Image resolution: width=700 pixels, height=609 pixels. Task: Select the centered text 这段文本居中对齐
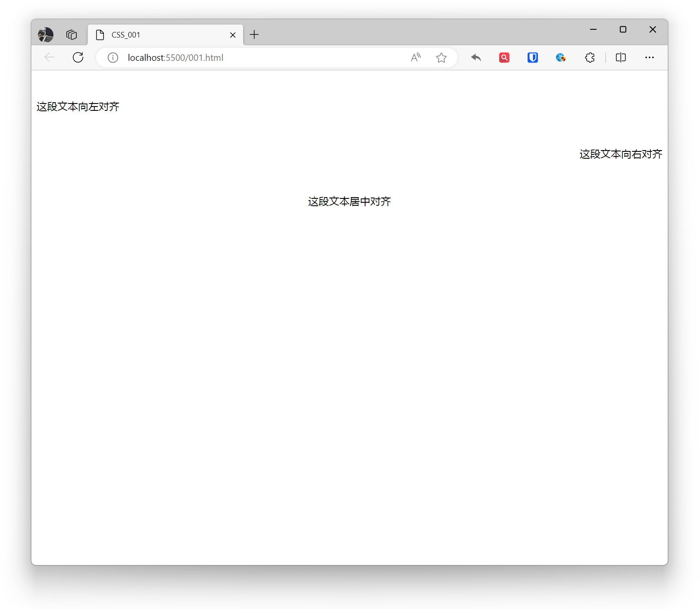click(349, 201)
